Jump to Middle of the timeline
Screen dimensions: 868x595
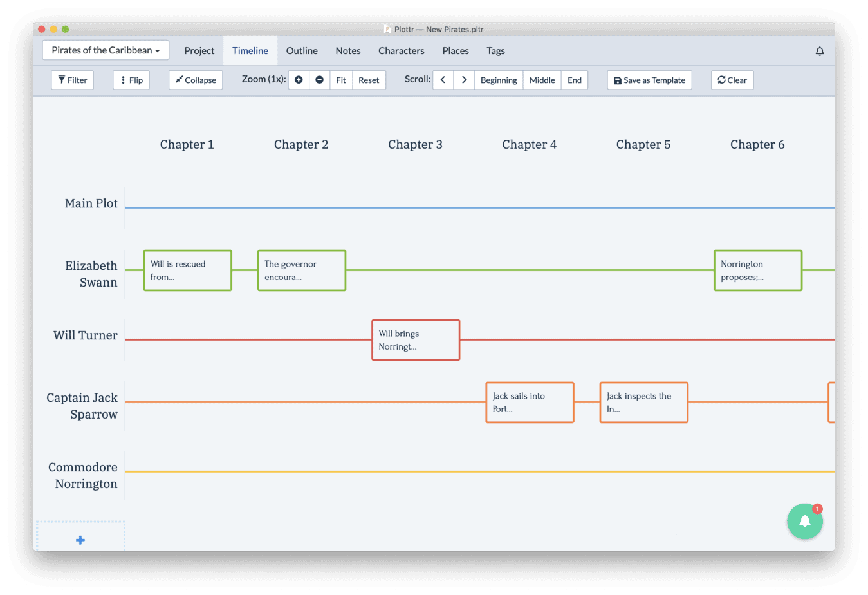(x=542, y=80)
